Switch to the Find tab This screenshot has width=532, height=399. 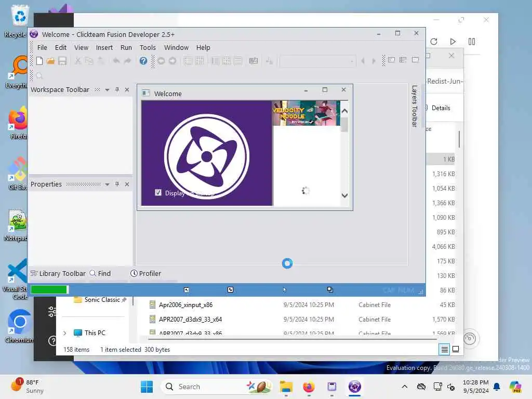pos(100,273)
